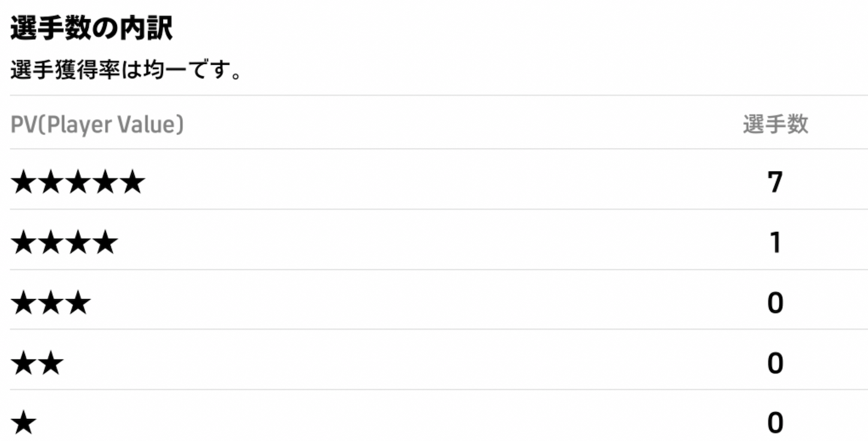Image resolution: width=868 pixels, height=441 pixels.
Task: Click the PV(Player Value) column header
Action: 97,125
